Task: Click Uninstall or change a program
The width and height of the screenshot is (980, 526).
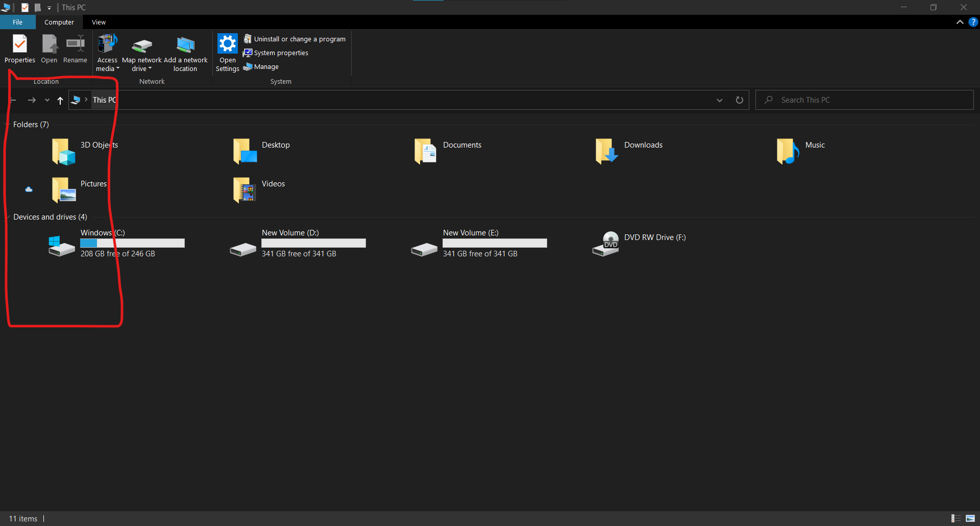Action: tap(295, 39)
